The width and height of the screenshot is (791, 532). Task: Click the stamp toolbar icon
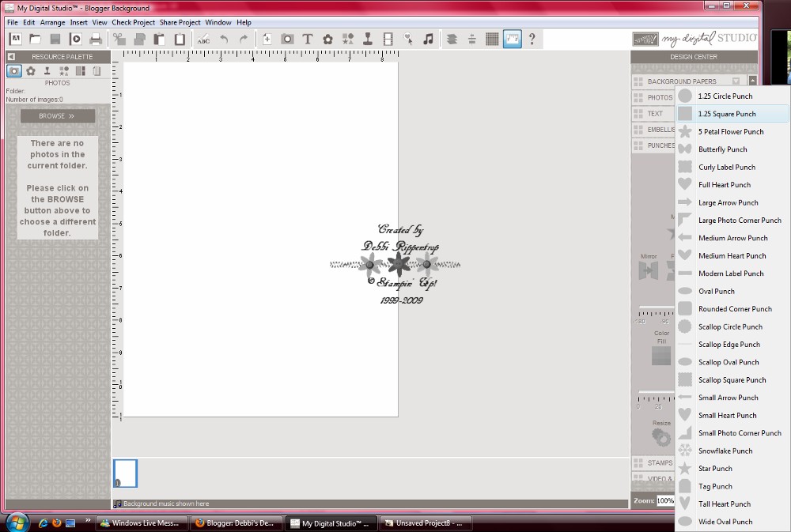tap(368, 39)
